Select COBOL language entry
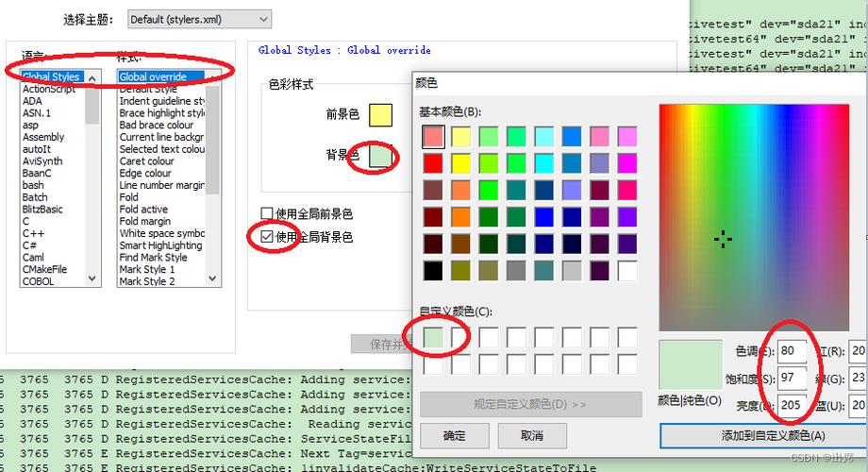The height and width of the screenshot is (472, 868). point(38,281)
